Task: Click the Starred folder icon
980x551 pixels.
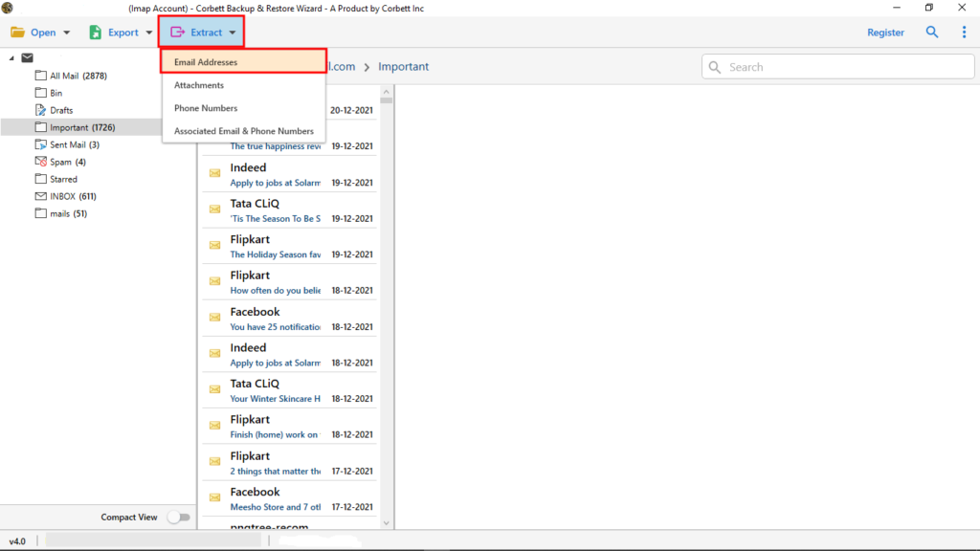Action: pyautogui.click(x=40, y=179)
